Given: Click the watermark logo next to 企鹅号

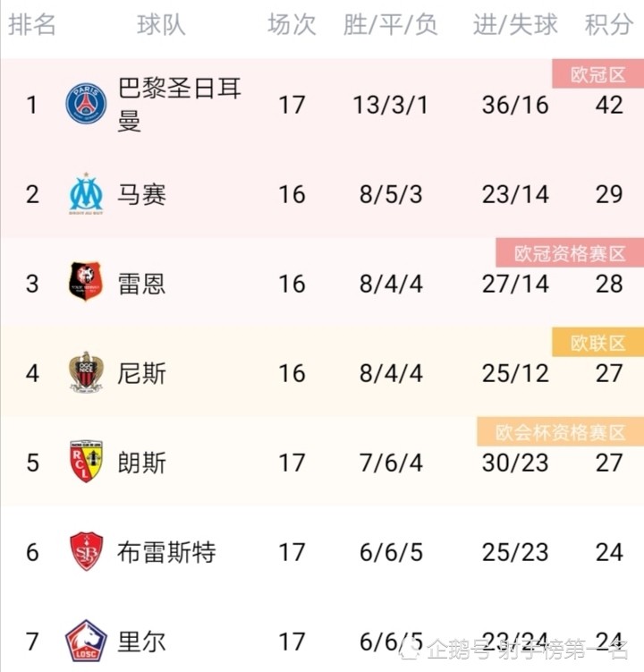Looking at the screenshot, I should [x=410, y=648].
